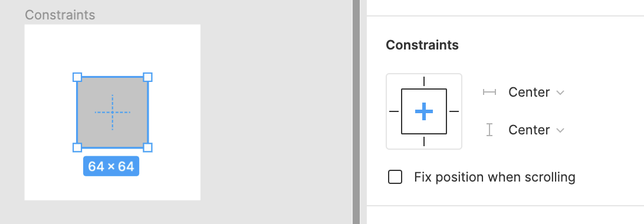Click the horizontal constraint icon
Screen dimensions: 644x224
[x=489, y=93]
